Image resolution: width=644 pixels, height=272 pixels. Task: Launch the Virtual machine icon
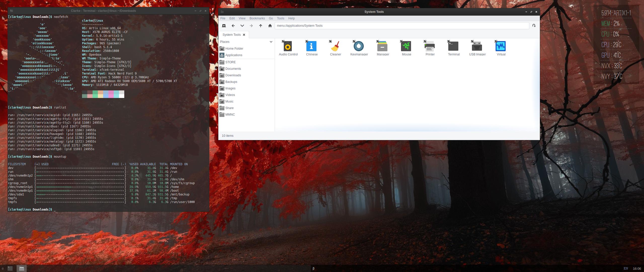click(501, 47)
